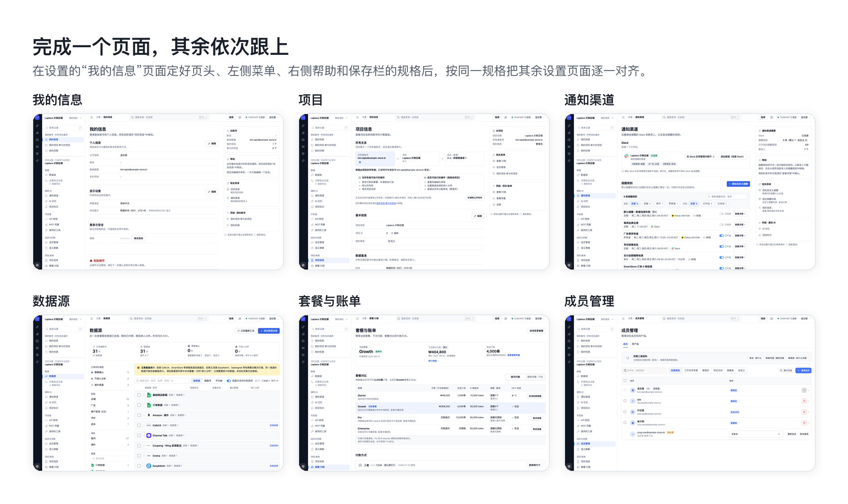Viewport: 848px width, 504px height.
Task: Click chat bubble icon in 我的信息 panel top bar
Action: coord(240,117)
